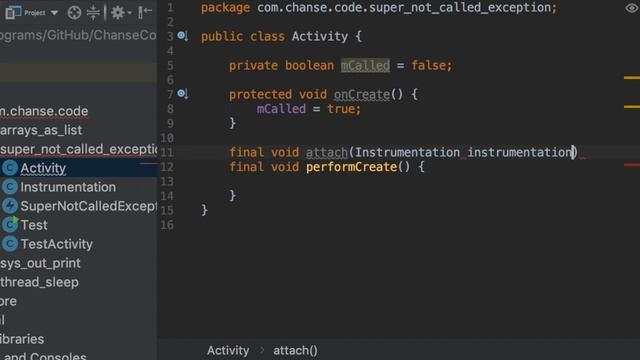Select 'ibraries' node in project tree
Screen dimensions: 640x360
(22, 339)
